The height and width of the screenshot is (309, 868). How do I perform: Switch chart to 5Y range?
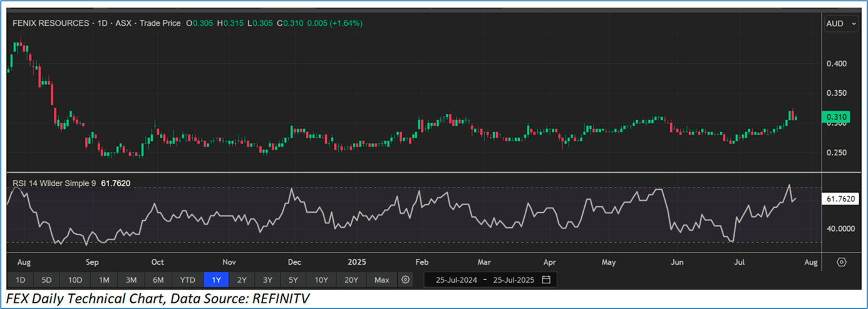click(293, 280)
